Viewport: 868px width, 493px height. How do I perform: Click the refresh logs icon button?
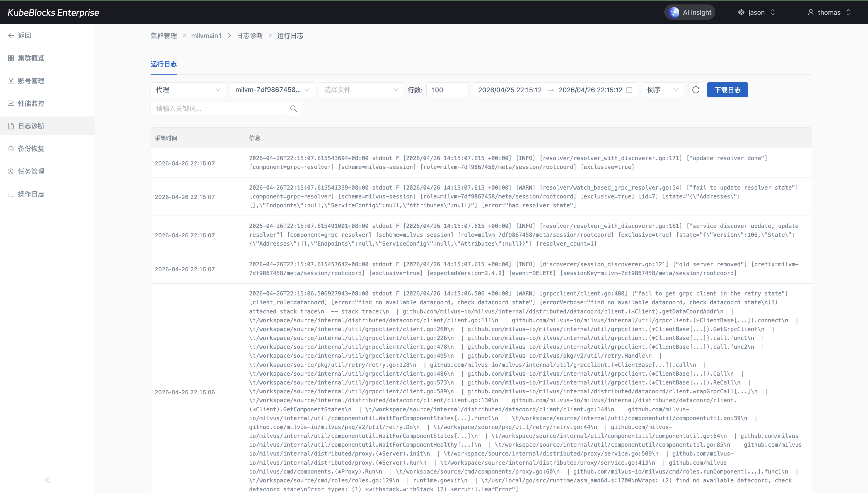click(696, 90)
